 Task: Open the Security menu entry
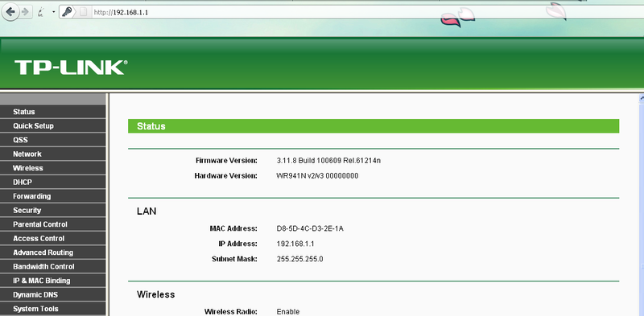(x=53, y=210)
